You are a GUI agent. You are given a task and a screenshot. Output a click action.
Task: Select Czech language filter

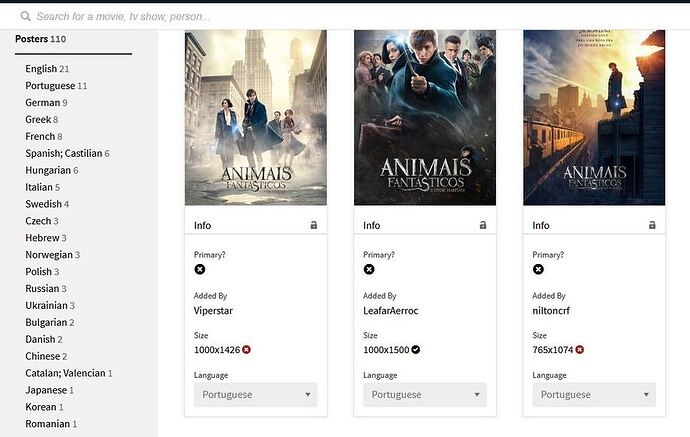42,221
